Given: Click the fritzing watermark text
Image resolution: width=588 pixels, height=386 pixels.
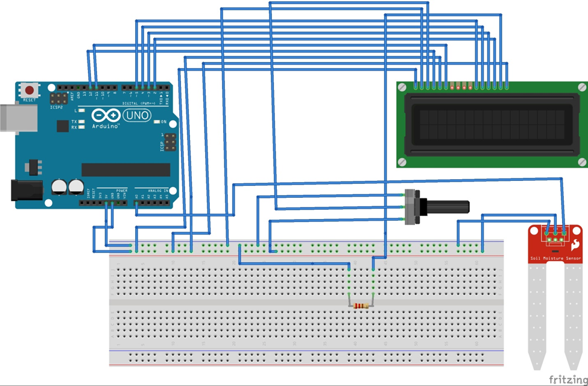Looking at the screenshot, I should [567, 379].
